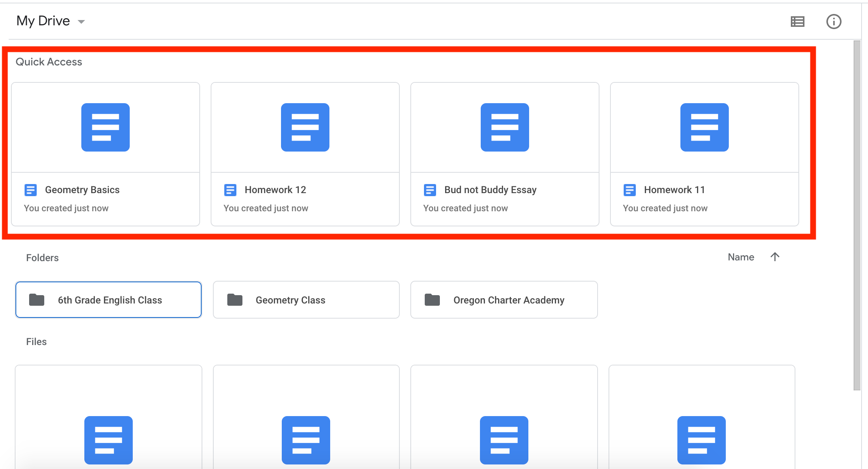868x469 pixels.
Task: Click 'You created just now' under Geometry Basics
Action: click(66, 208)
